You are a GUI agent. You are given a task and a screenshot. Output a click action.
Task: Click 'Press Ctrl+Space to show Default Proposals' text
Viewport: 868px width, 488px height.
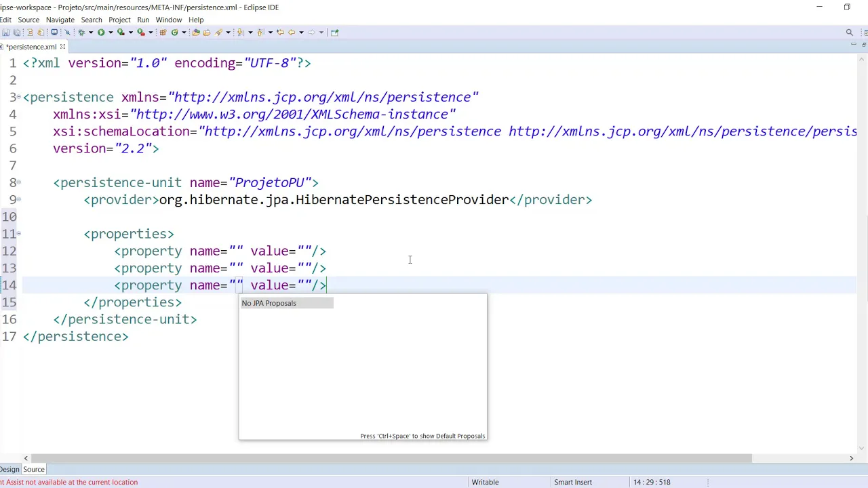pos(422,436)
